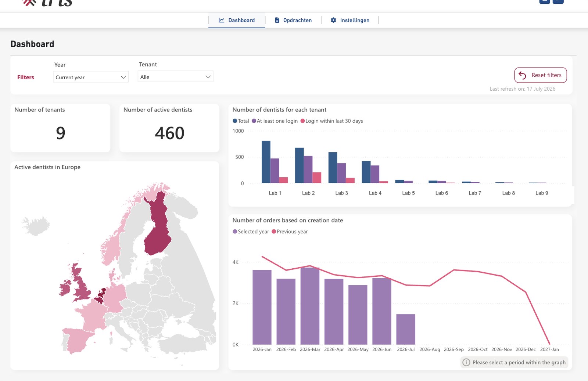Click the Lab 5 axis label
Image resolution: width=588 pixels, height=381 pixels.
pos(408,193)
